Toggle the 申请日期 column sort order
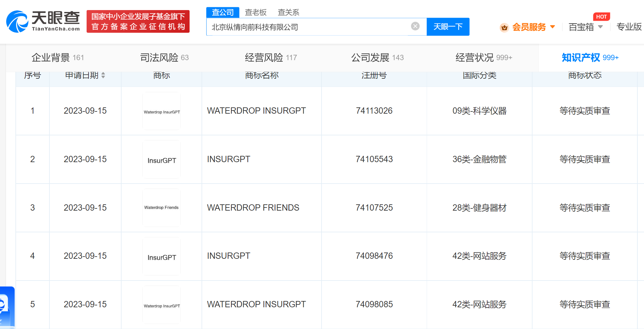 [x=103, y=76]
